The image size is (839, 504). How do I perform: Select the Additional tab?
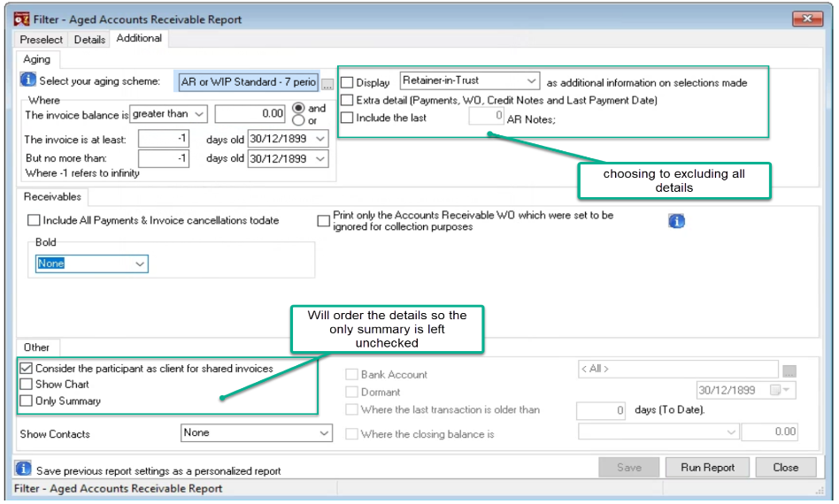(x=139, y=39)
